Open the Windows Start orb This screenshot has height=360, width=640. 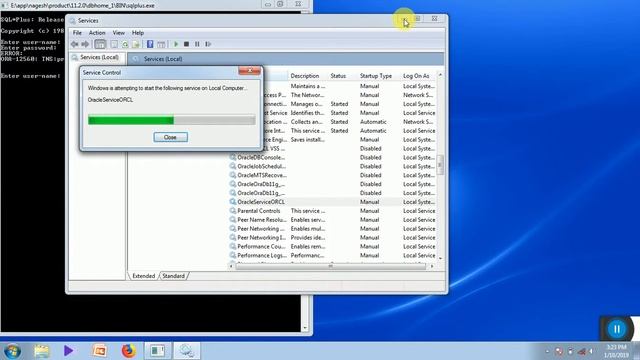tap(12, 351)
